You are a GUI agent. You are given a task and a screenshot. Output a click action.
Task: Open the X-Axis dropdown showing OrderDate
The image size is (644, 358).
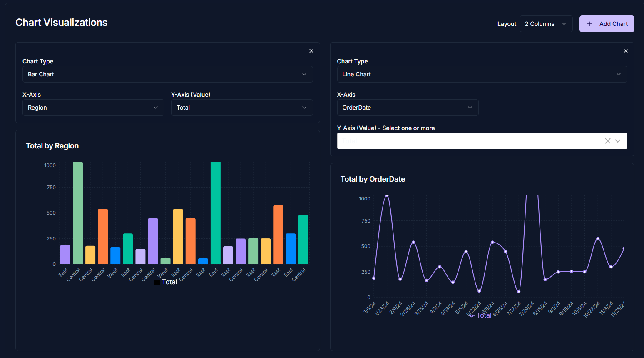click(x=407, y=108)
